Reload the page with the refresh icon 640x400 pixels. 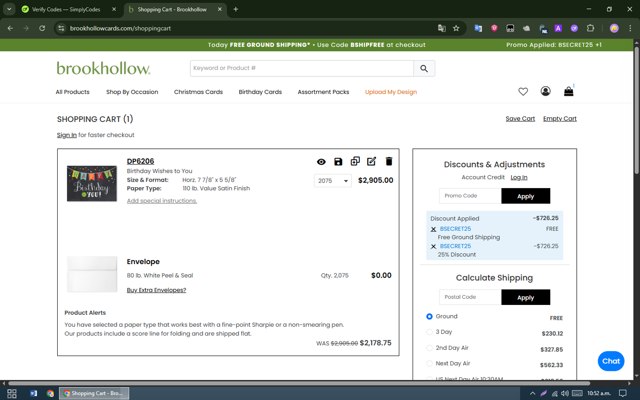tap(42, 28)
